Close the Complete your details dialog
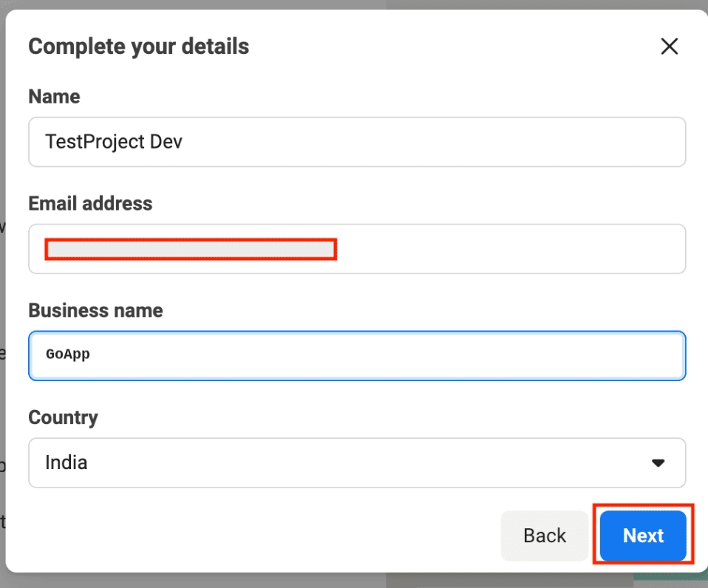This screenshot has width=708, height=588. [669, 47]
